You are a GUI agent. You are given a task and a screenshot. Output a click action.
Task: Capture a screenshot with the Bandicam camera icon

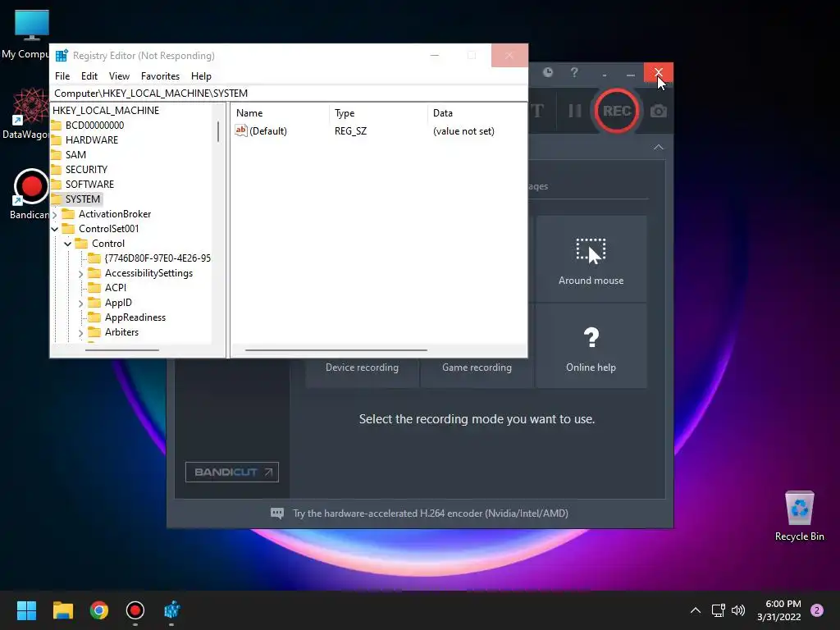click(x=659, y=111)
